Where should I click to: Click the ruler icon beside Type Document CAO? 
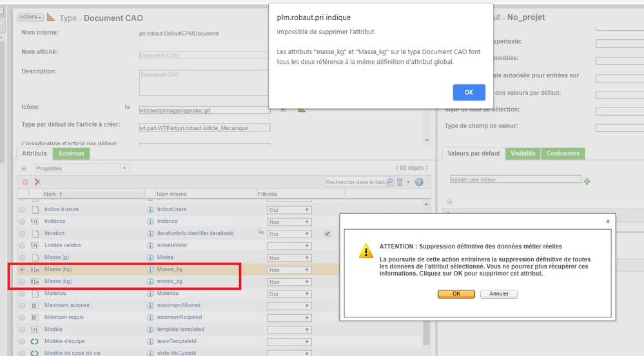[x=51, y=17]
